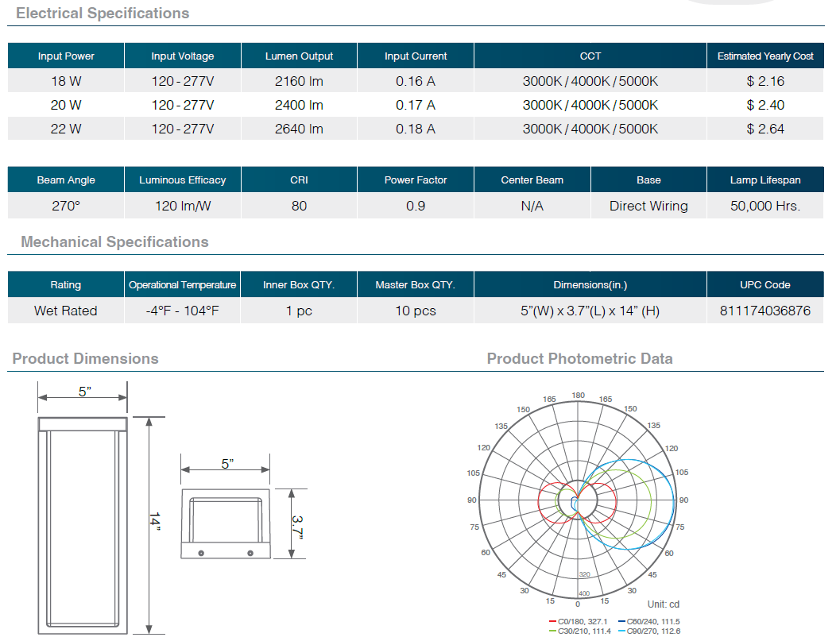Select the 2640 lm lumen output cell
The height and width of the screenshot is (641, 840).
tap(299, 129)
